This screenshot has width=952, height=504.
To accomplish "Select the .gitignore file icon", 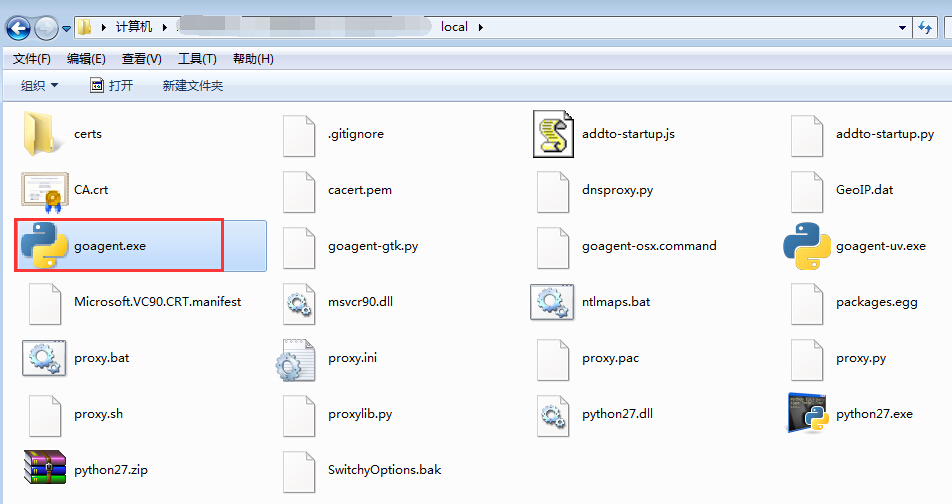I will pyautogui.click(x=299, y=136).
